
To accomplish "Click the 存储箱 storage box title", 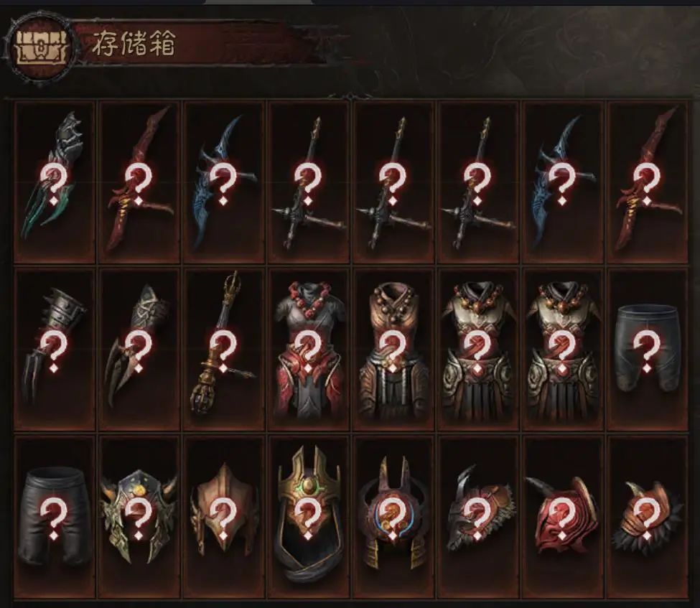I will (x=133, y=44).
